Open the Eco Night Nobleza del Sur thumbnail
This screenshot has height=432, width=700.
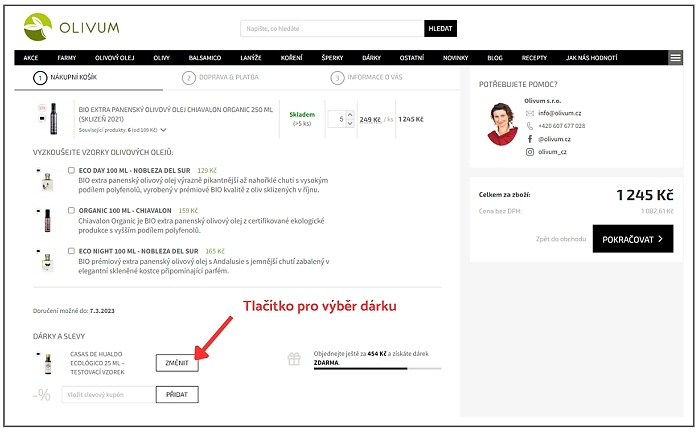47,262
